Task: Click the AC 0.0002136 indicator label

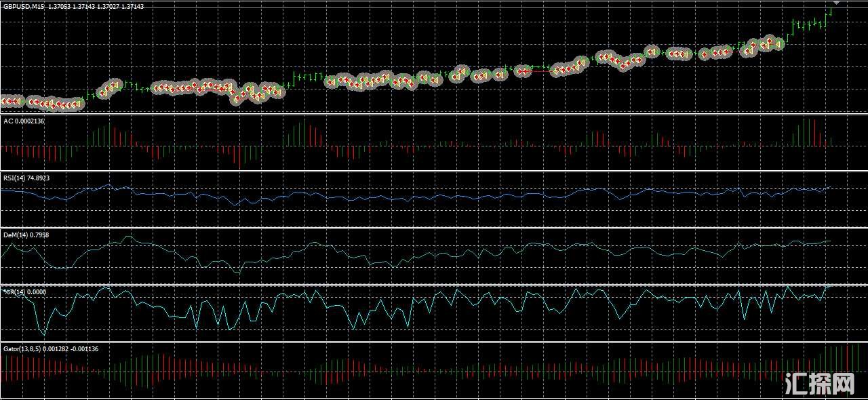Action: click(x=24, y=121)
